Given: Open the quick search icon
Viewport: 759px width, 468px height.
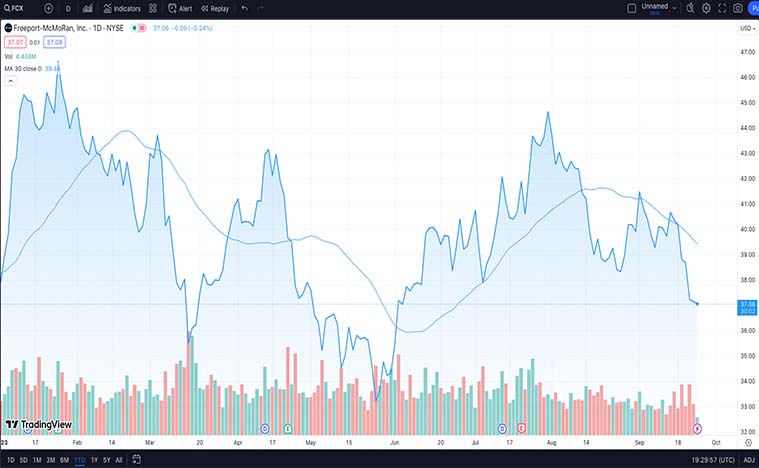Looking at the screenshot, I should (690, 8).
